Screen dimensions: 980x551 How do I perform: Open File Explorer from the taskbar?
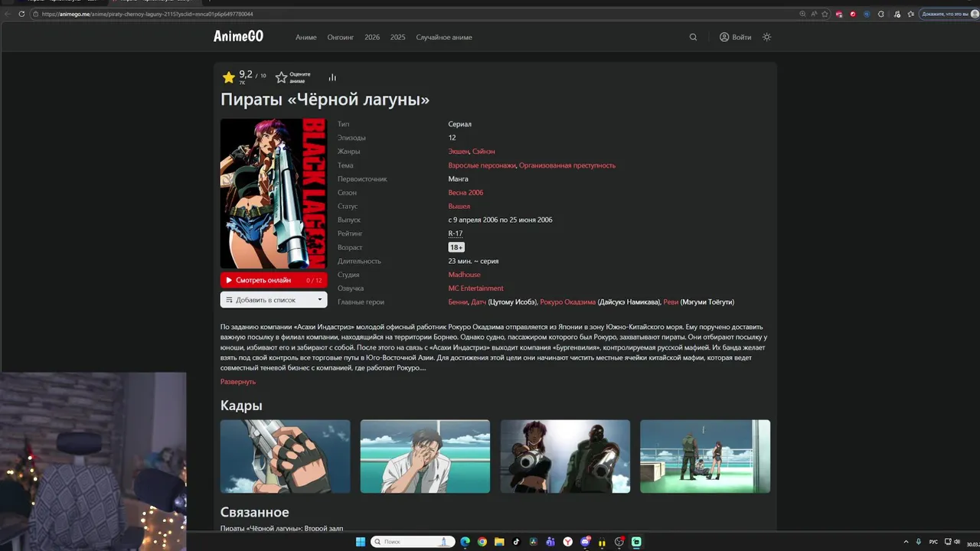(499, 542)
